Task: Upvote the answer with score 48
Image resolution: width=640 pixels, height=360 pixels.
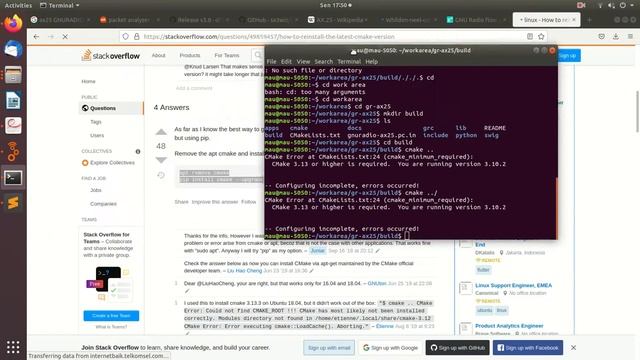Action: [161, 132]
